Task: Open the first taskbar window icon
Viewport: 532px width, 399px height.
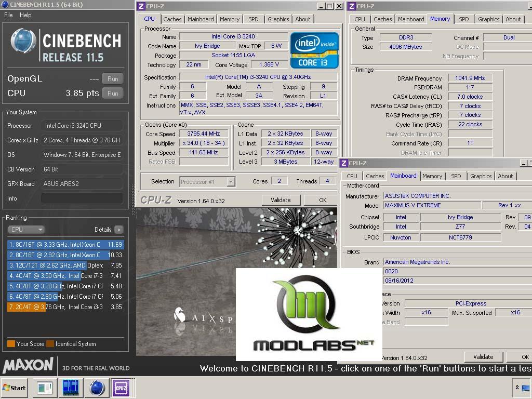Action: [x=45, y=388]
